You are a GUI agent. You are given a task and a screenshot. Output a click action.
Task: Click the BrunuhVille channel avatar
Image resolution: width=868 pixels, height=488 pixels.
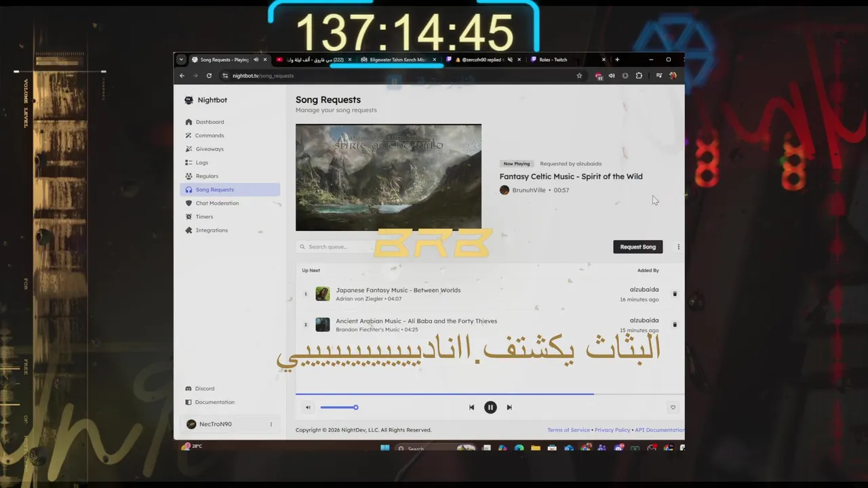click(x=505, y=190)
